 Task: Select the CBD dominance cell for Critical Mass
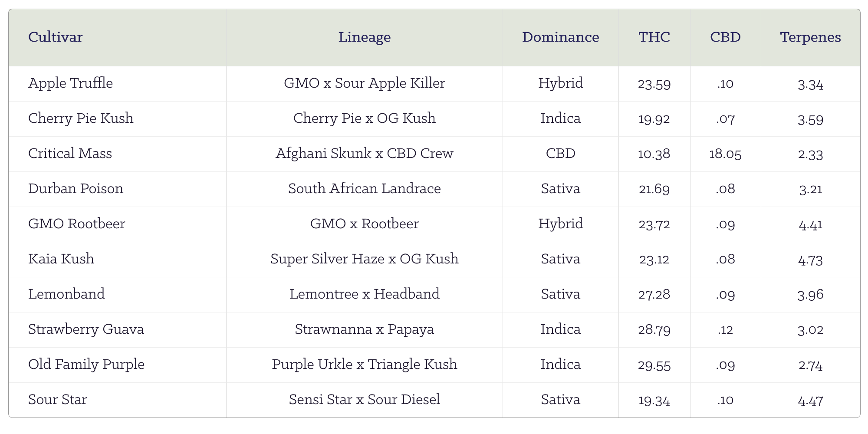pyautogui.click(x=560, y=153)
